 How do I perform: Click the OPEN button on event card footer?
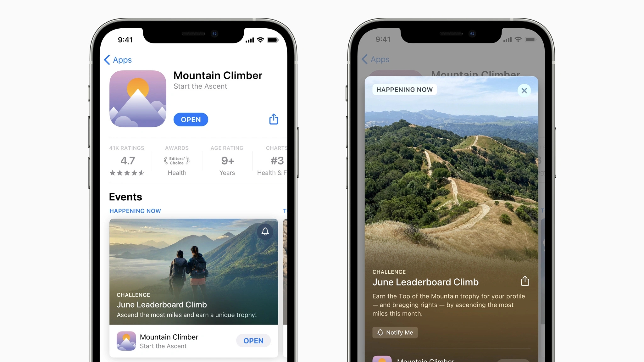pos(253,340)
